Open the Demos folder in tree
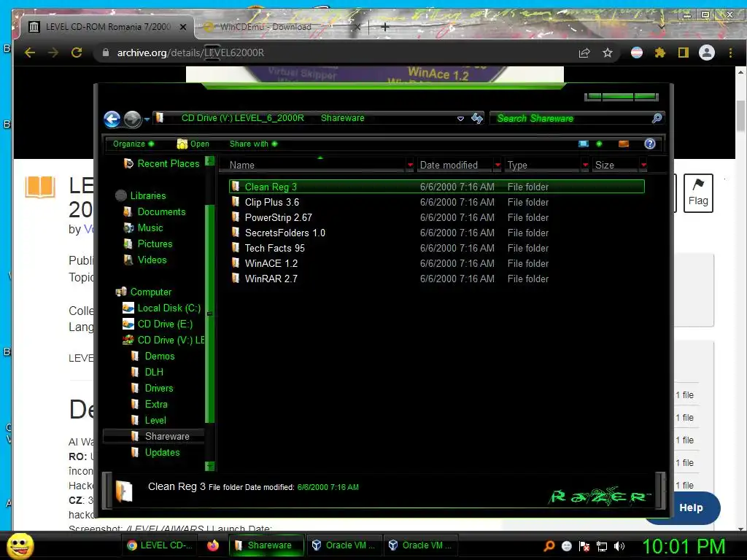The height and width of the screenshot is (560, 747). pos(153,356)
